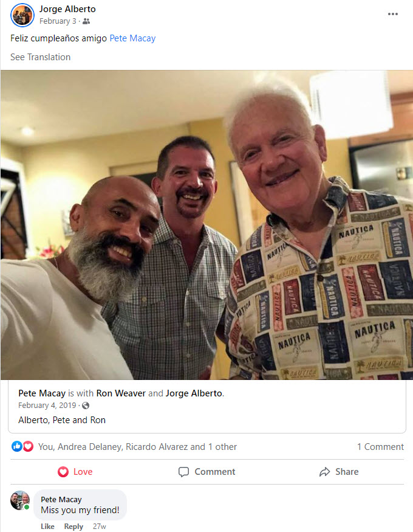Toggle the Love reaction button
The image size is (413, 532).
[x=75, y=472]
